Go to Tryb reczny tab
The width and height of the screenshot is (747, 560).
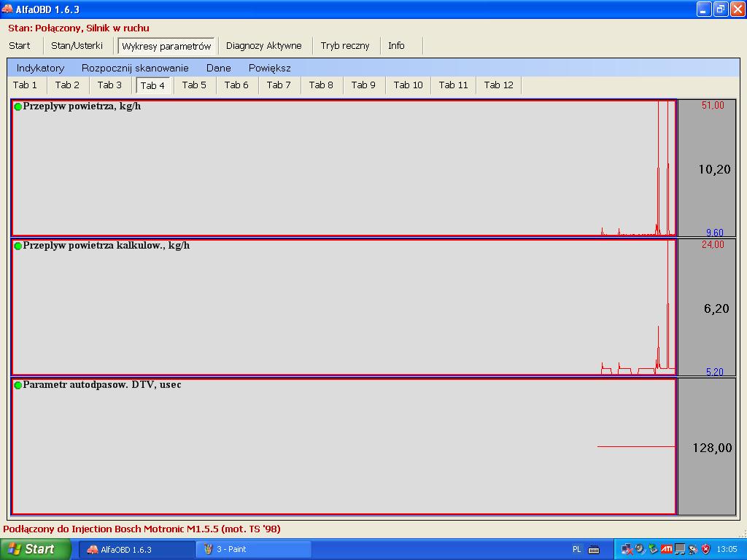click(x=345, y=46)
